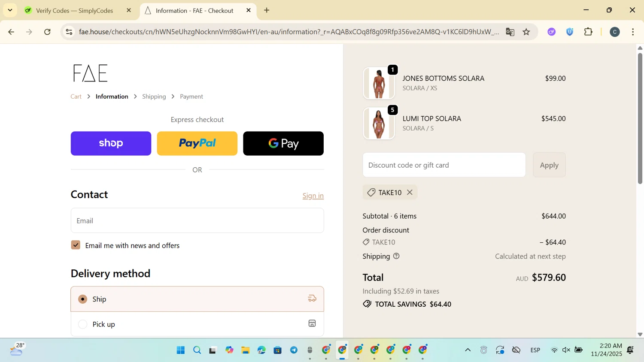Viewport: 644px width, 362px height.
Task: Open the weather widget in taskbar
Action: 16,350
